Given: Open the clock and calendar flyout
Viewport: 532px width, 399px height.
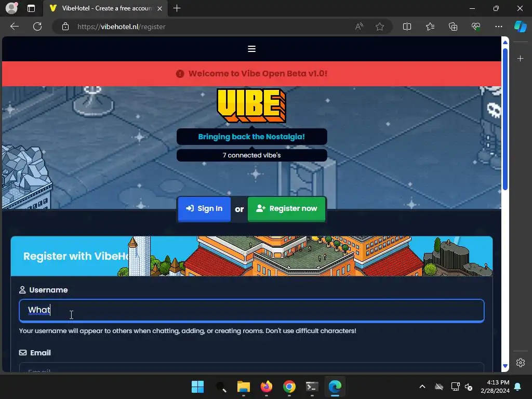Looking at the screenshot, I should (x=495, y=387).
